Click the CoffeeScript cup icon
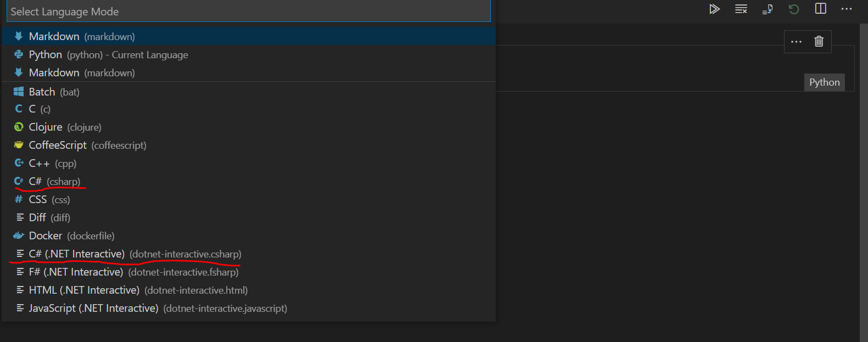 point(18,145)
